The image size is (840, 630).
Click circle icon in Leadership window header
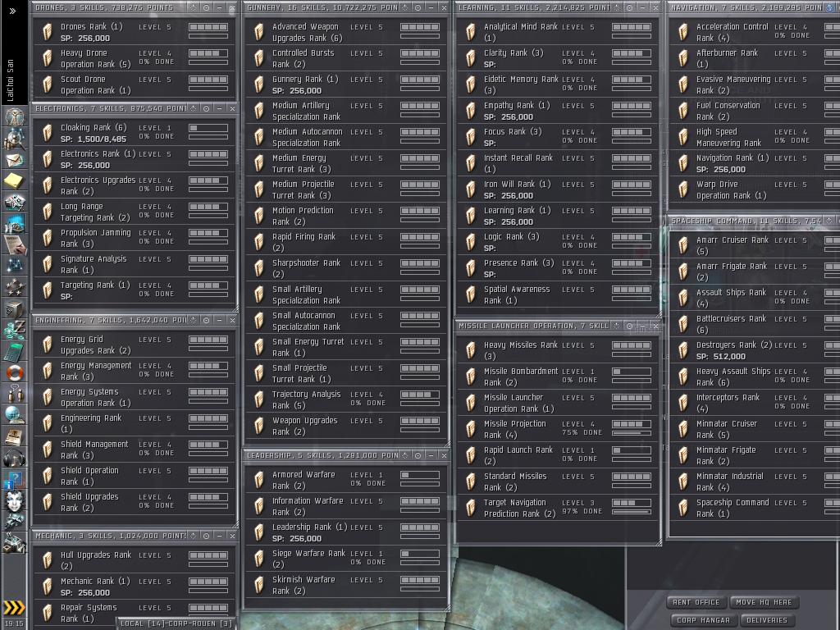(418, 455)
